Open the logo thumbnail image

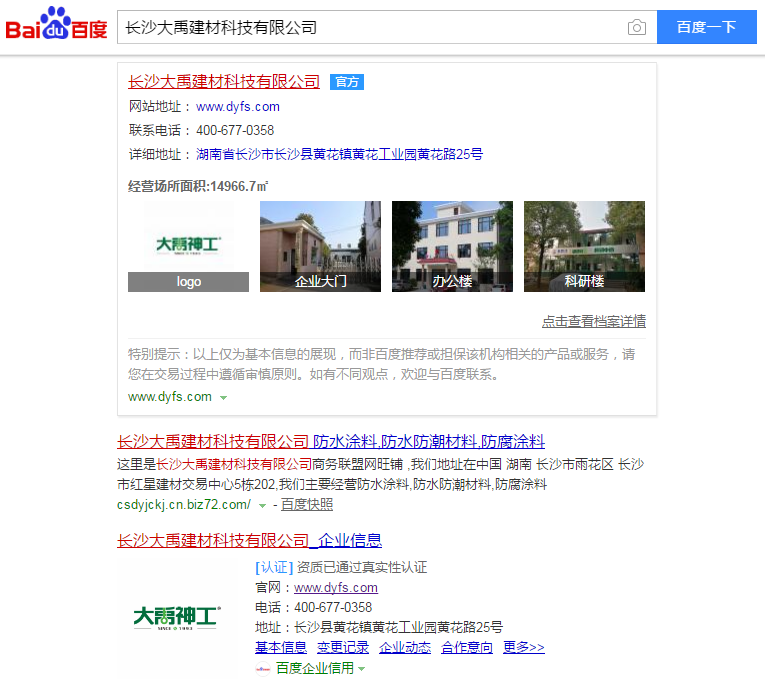188,246
